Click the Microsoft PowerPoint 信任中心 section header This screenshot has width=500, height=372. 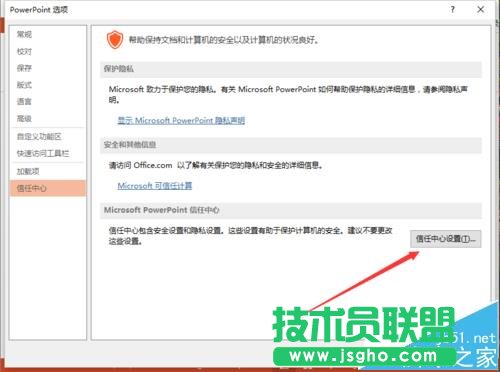[291, 210]
